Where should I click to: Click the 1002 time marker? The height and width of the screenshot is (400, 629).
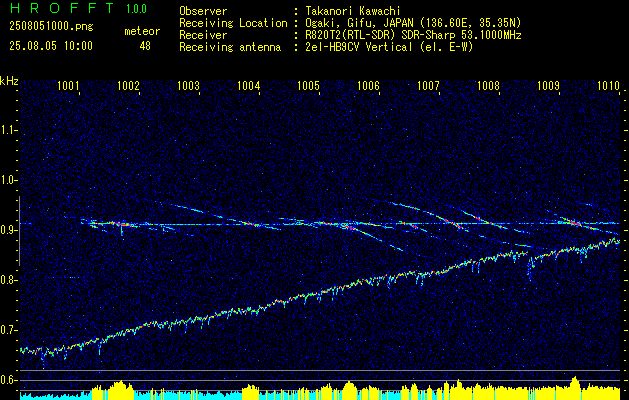click(128, 85)
